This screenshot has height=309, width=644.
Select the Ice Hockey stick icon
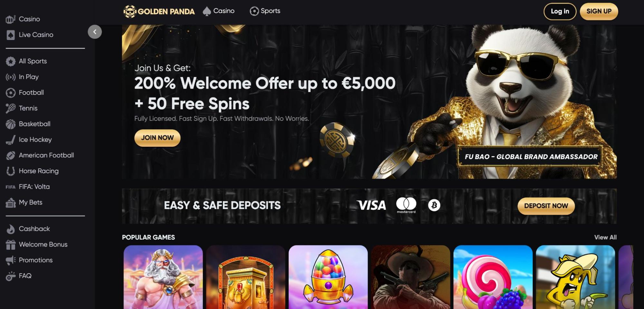click(11, 140)
